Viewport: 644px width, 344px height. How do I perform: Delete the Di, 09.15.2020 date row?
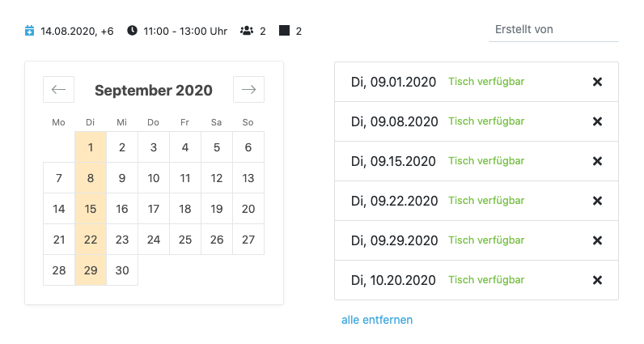(x=598, y=161)
